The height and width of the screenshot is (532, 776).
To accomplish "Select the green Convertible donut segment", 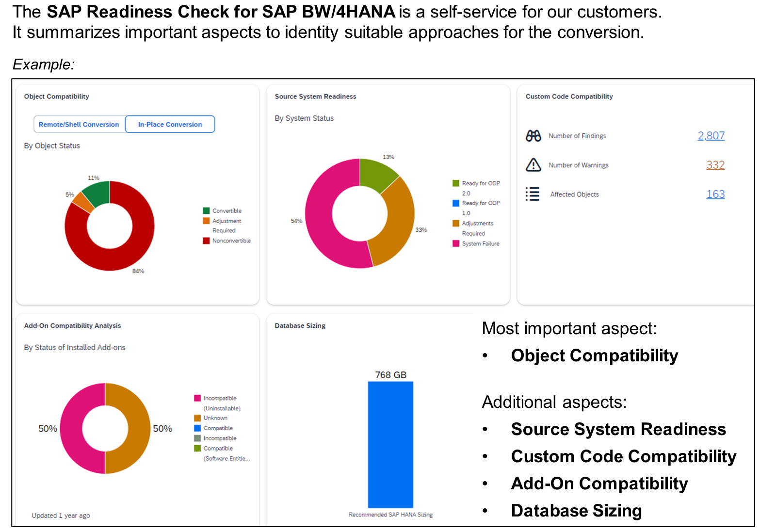I will [98, 193].
